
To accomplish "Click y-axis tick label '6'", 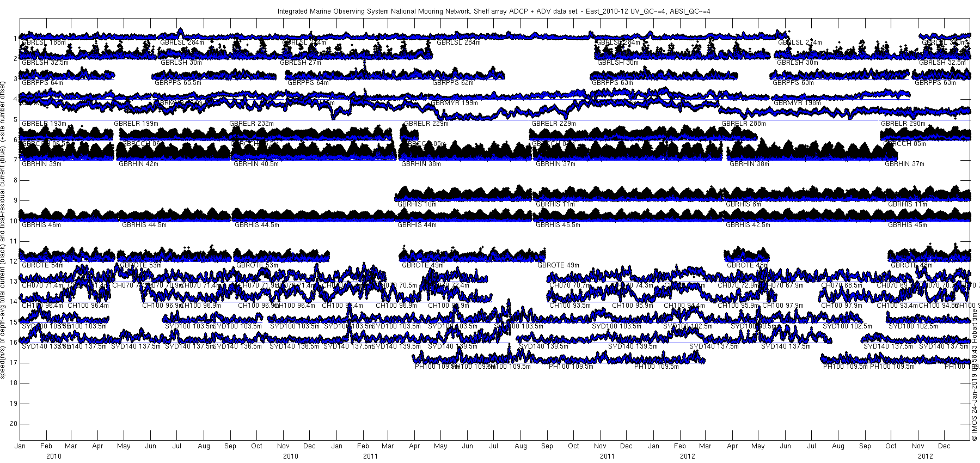I will (x=15, y=140).
